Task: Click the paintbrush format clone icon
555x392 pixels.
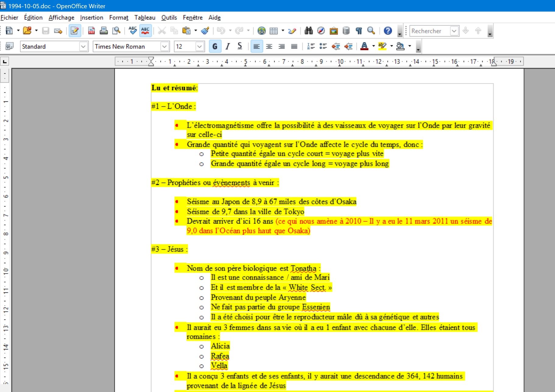Action: click(x=205, y=31)
